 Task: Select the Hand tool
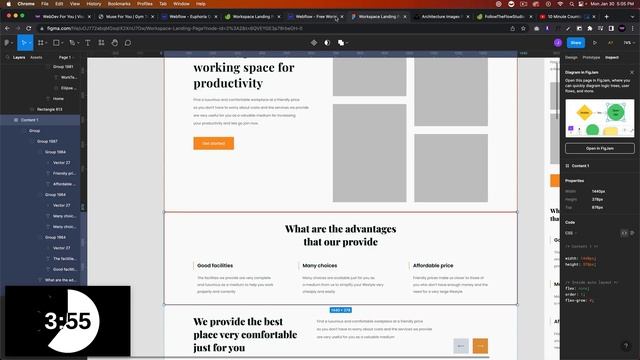115,43
